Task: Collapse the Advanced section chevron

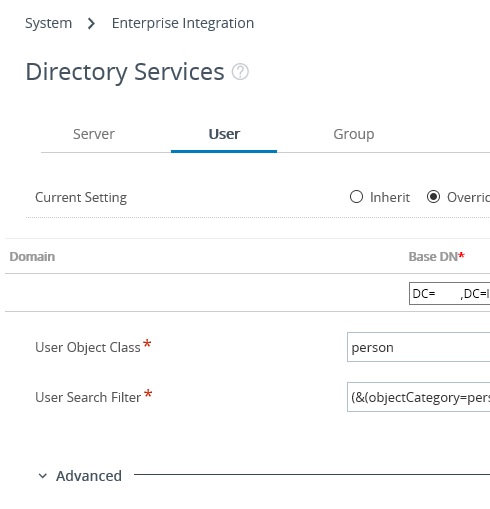Action: (x=43, y=476)
